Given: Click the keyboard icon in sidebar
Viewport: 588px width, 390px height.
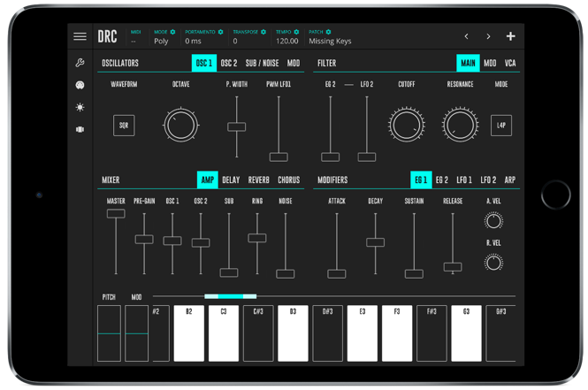Looking at the screenshot, I should coord(80,130).
